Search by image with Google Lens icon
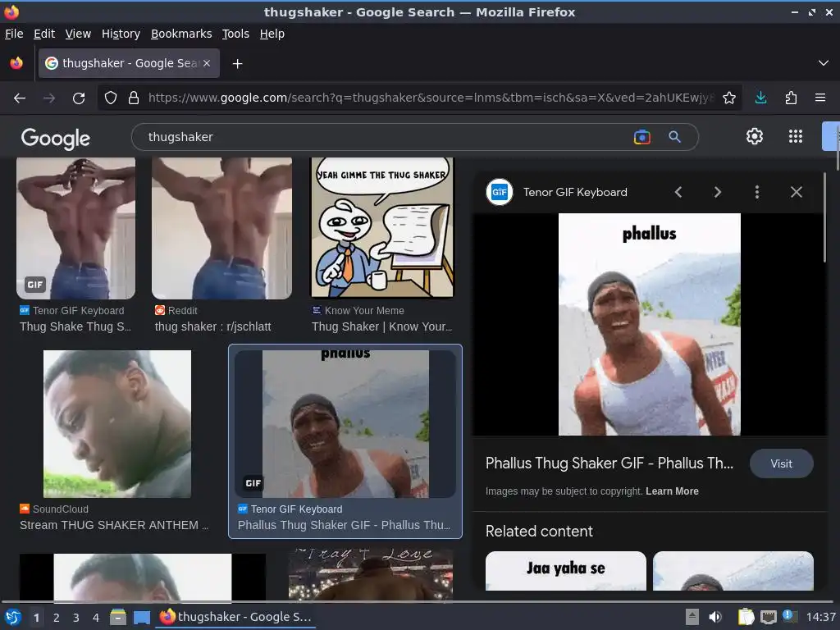 [641, 137]
